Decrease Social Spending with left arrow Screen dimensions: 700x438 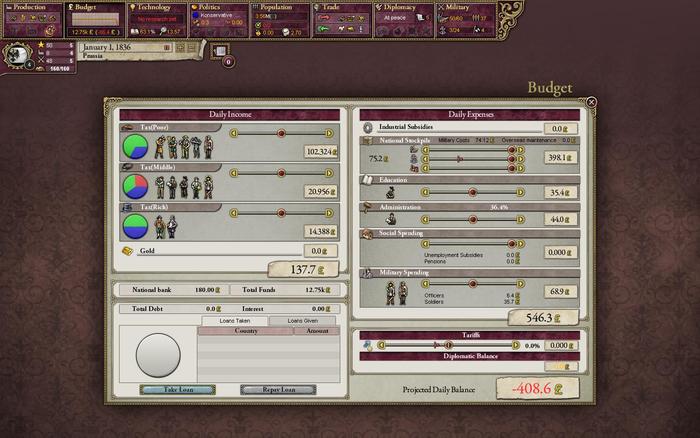click(425, 244)
